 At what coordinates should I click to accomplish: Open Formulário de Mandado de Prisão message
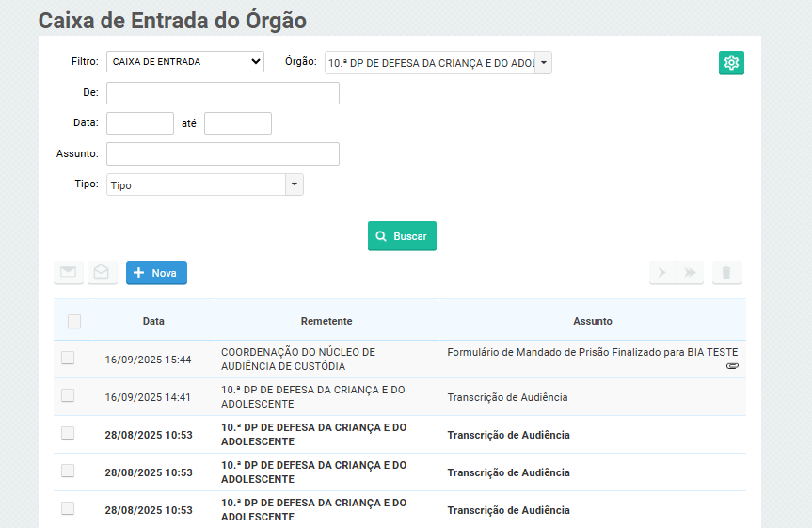592,352
